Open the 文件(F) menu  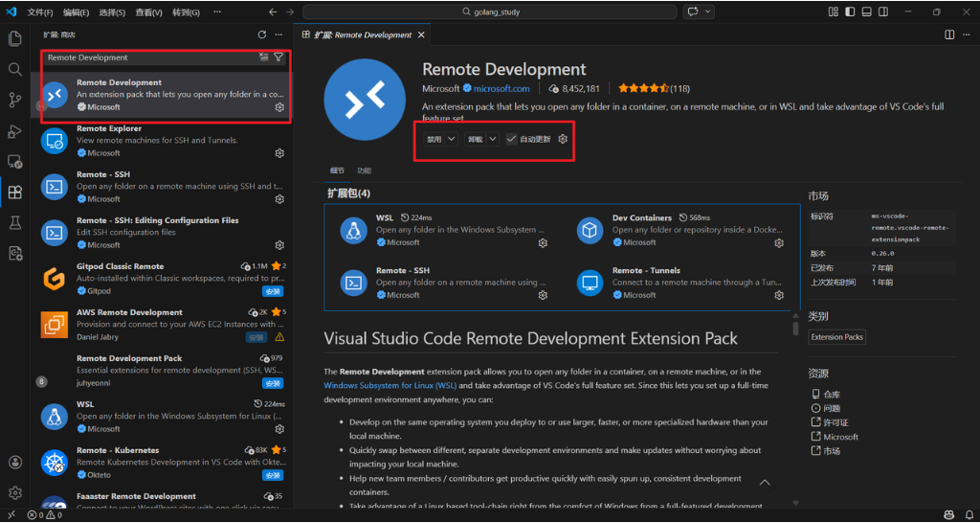40,12
